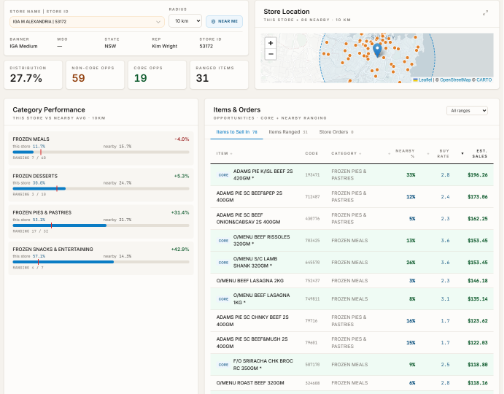
Task: Switch to the Items Ranged tab
Action: coord(288,132)
